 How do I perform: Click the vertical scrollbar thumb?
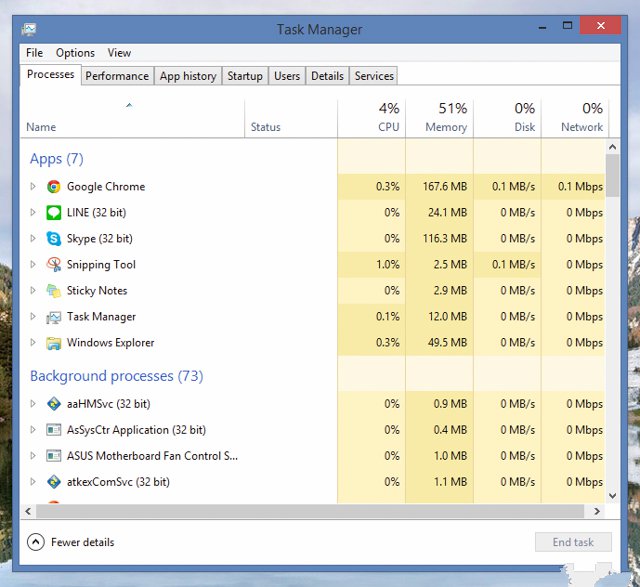point(612,176)
